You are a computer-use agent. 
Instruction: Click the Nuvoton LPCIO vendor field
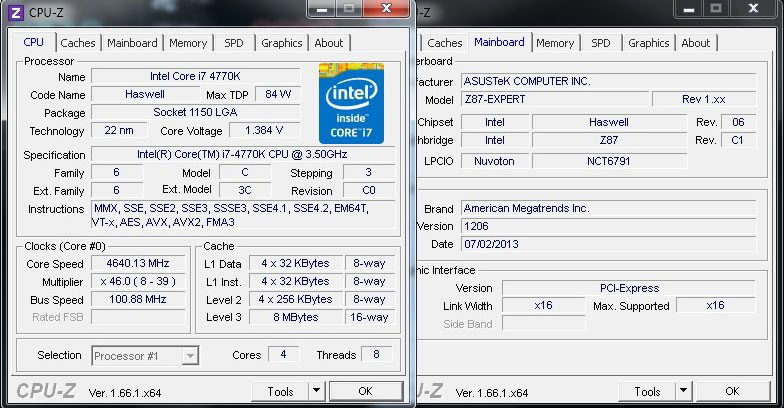click(494, 161)
